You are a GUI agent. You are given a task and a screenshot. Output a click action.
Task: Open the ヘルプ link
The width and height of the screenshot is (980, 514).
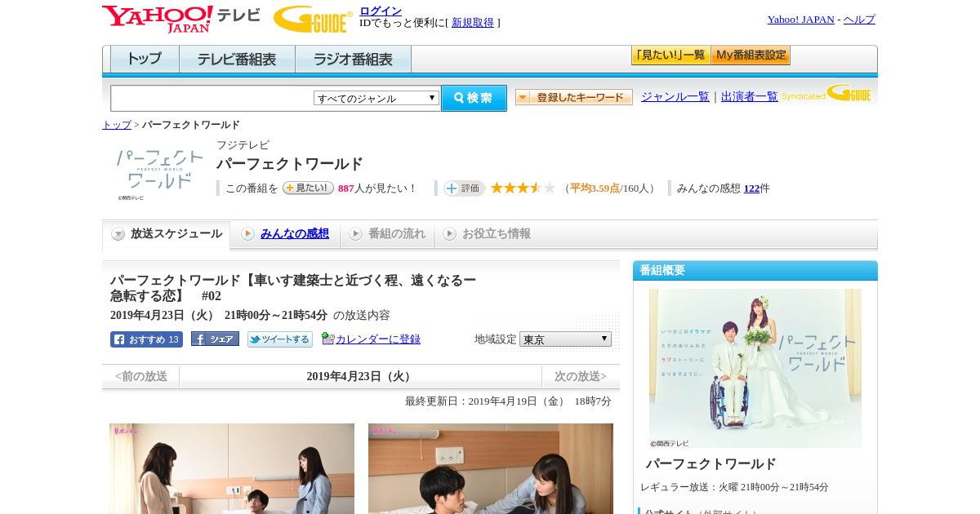click(x=859, y=20)
